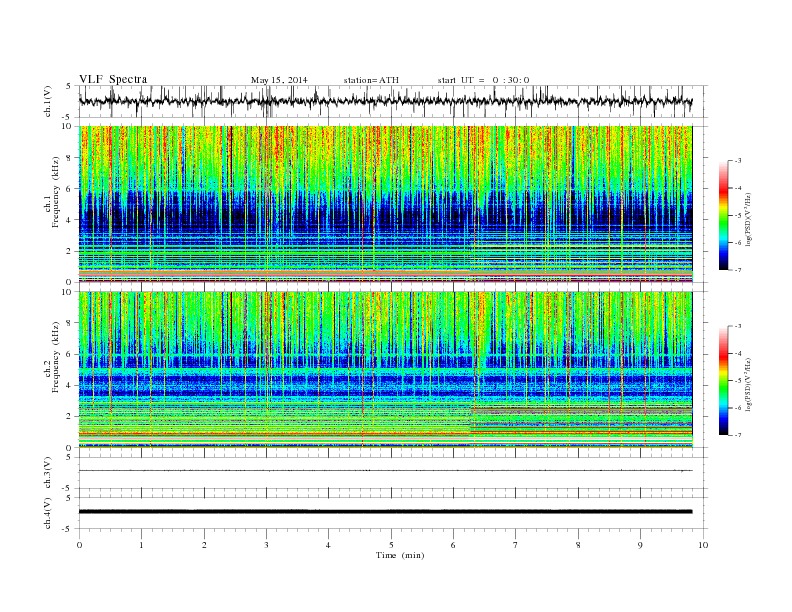Image resolution: width=792 pixels, height=612 pixels.
Task: Click the '4' kHz tick on ch.2 spectrogram
Action: tap(69, 385)
